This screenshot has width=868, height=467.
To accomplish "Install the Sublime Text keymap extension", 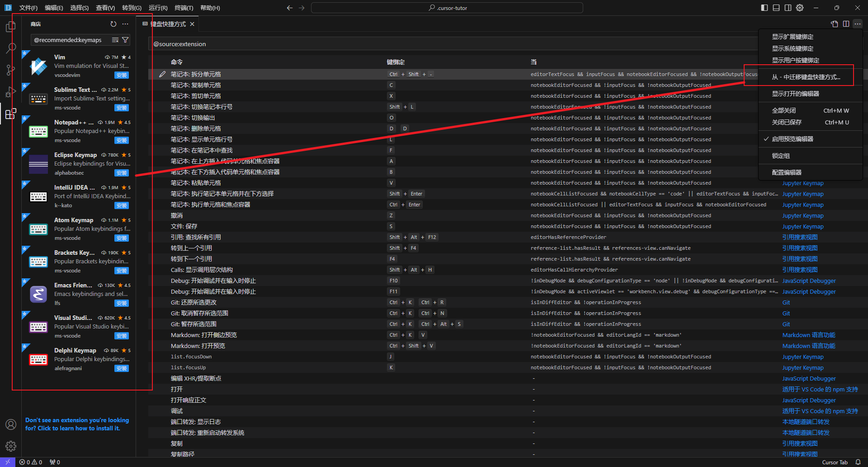I will (122, 108).
